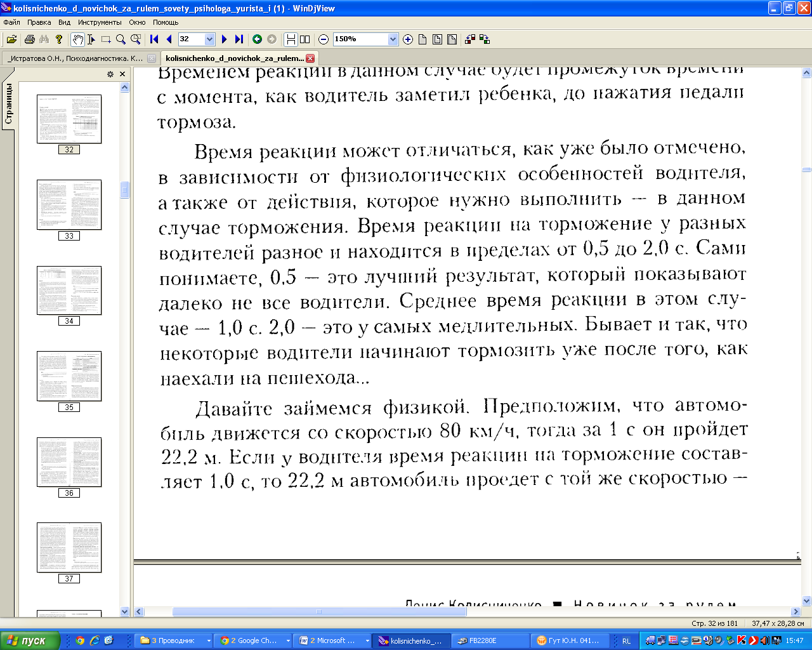Select page 37 thumbnail
The width and height of the screenshot is (812, 650).
tap(69, 548)
